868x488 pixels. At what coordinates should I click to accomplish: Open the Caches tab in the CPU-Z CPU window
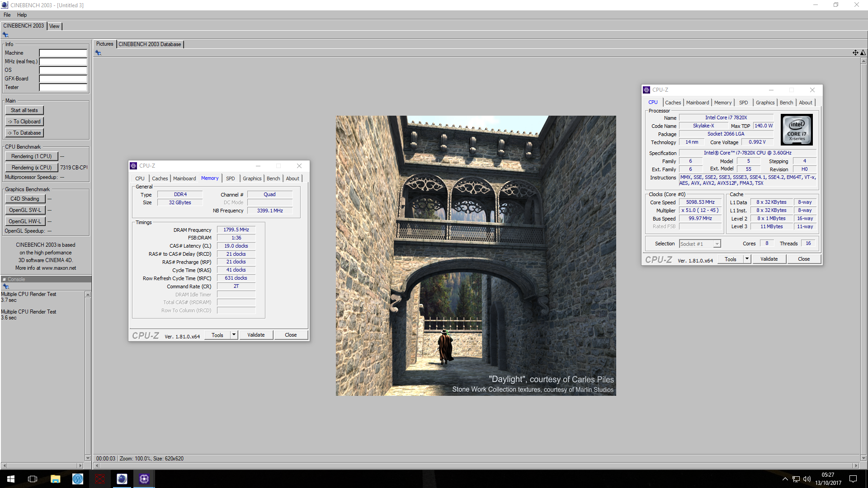673,103
